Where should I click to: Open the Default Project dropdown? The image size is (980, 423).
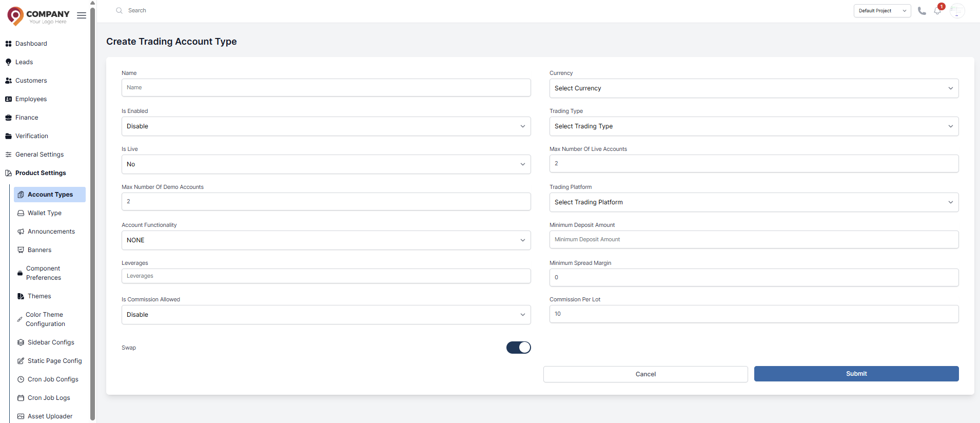[882, 11]
